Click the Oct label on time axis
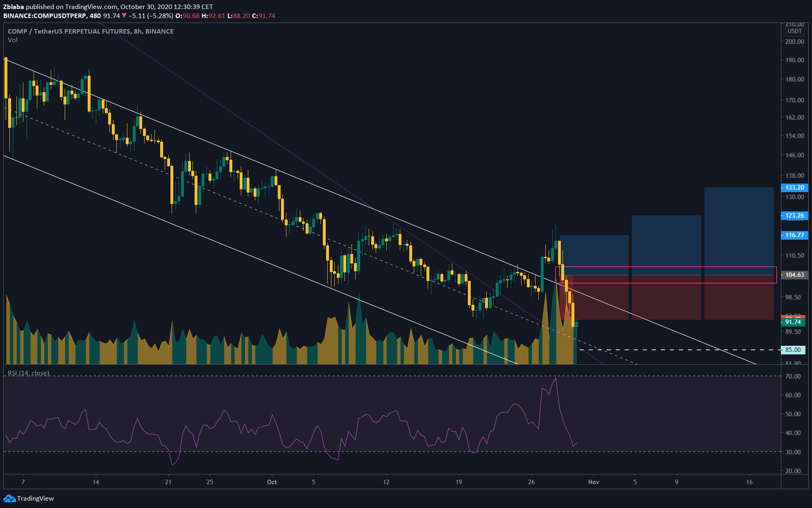Viewport: 812px width, 508px height. (x=272, y=482)
